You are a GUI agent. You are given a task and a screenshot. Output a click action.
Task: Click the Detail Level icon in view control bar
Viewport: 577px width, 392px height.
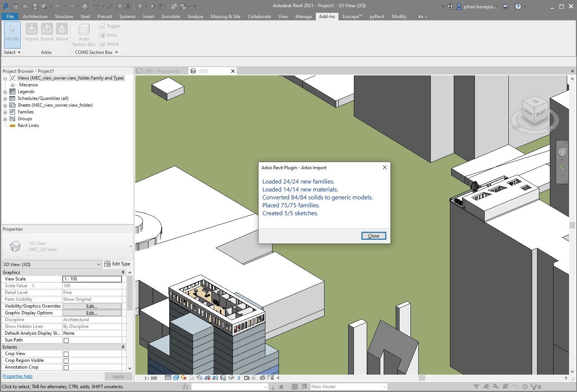point(168,378)
